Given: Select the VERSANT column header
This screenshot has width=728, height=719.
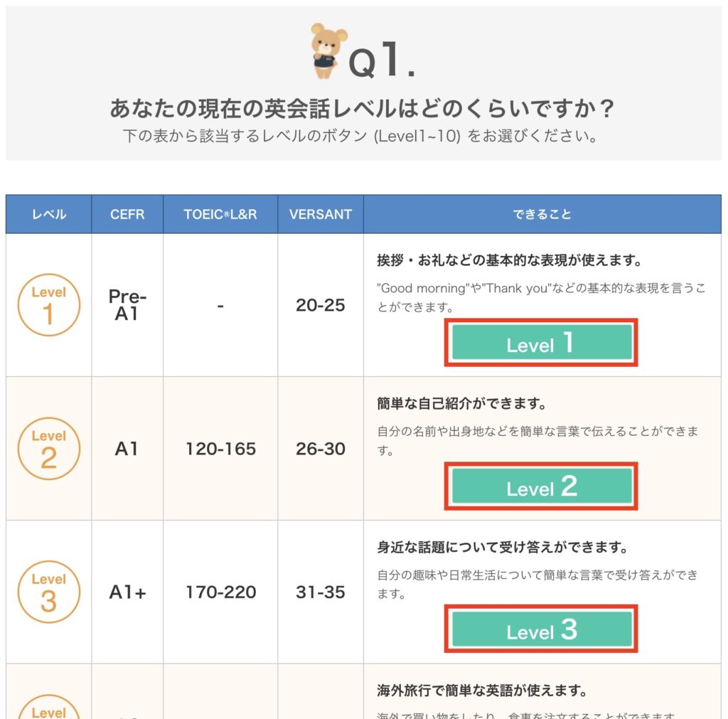Looking at the screenshot, I should pos(320,214).
